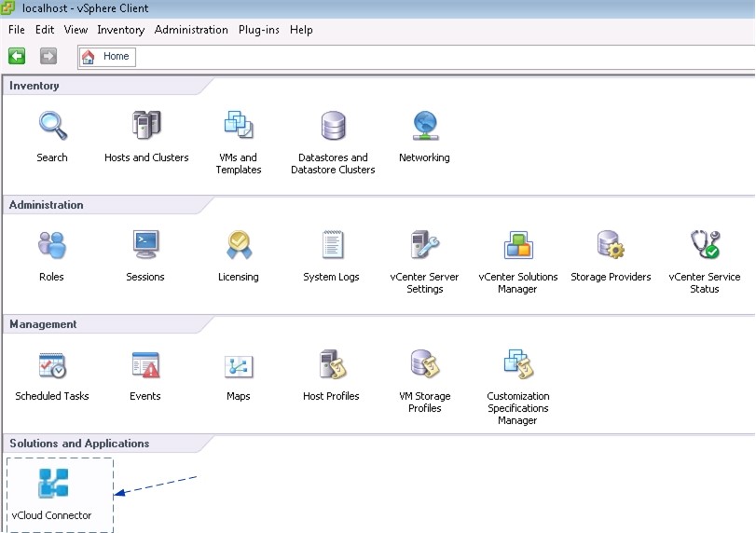Open vCenter Service Status
The height and width of the screenshot is (533, 756).
705,245
